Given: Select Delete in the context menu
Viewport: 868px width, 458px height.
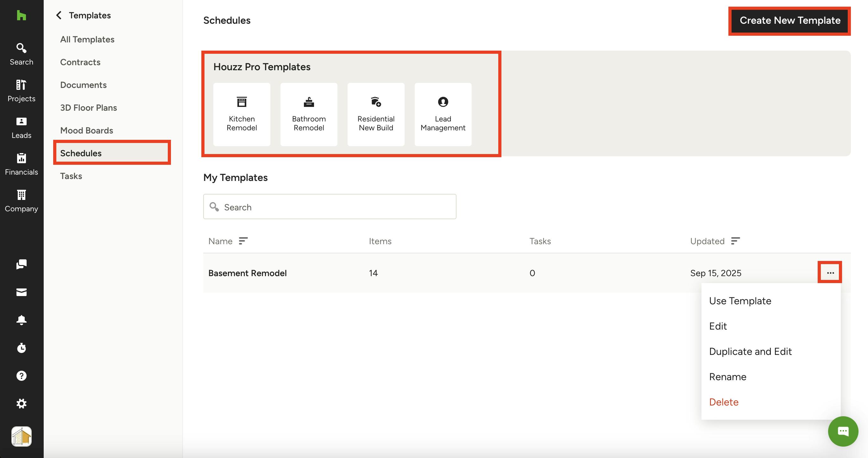Looking at the screenshot, I should (x=723, y=402).
